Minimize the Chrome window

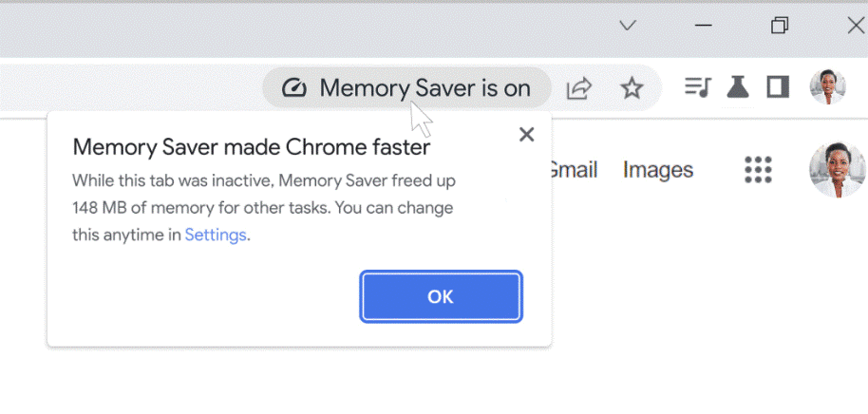pos(704,26)
